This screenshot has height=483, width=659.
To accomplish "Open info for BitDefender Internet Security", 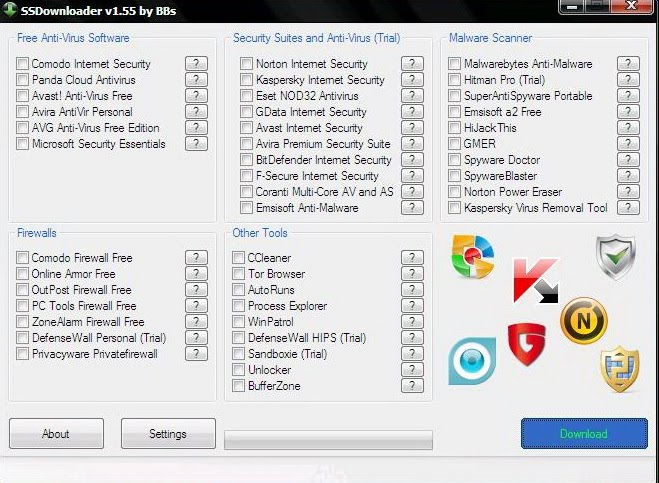I will tap(412, 159).
